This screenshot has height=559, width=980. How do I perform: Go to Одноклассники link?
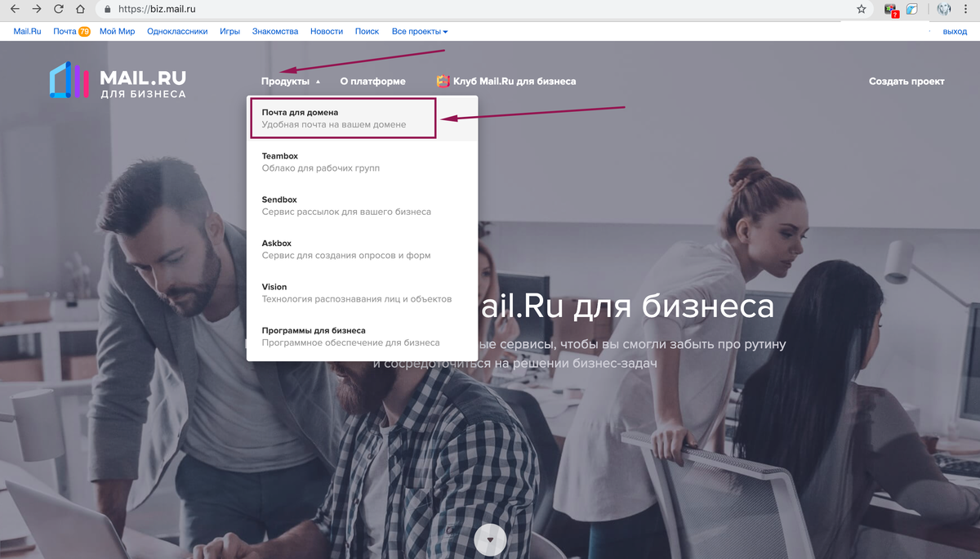(x=178, y=32)
